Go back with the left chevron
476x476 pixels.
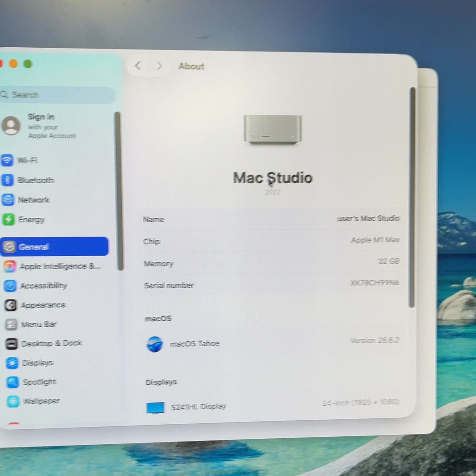point(138,65)
